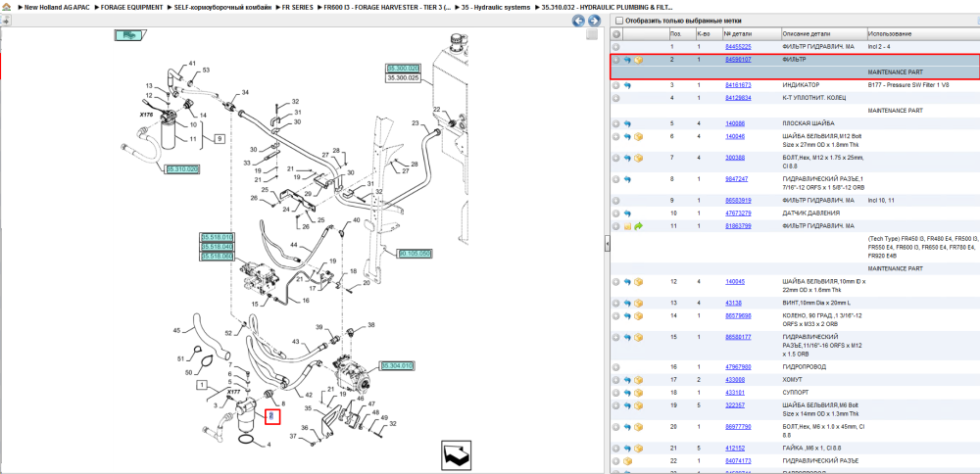The height and width of the screenshot is (474, 980).
Task: Sort by '№ детали' column header
Action: (752, 33)
